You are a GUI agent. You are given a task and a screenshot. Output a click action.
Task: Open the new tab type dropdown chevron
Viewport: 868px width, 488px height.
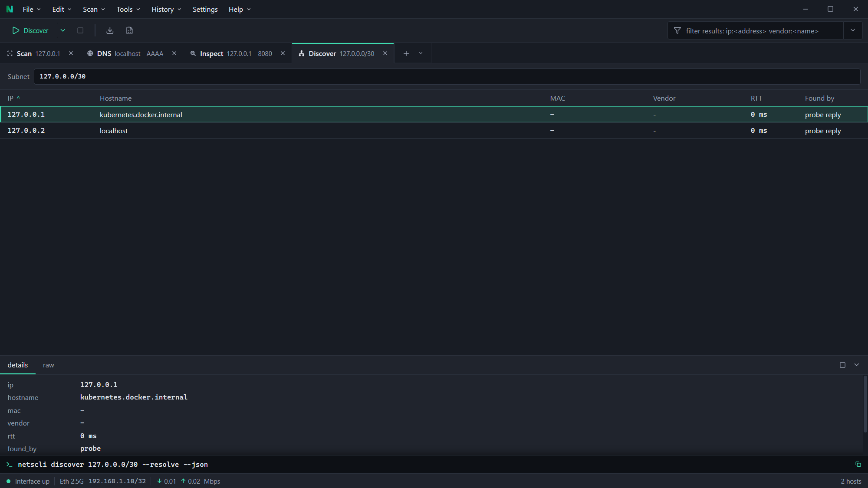(421, 53)
